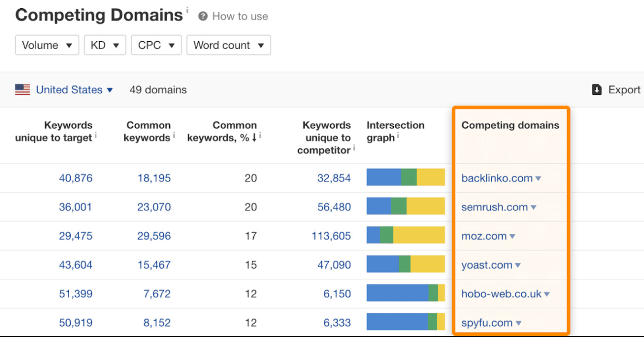Click the moz.com intersection graph bar
The width and height of the screenshot is (644, 337).
(x=406, y=235)
